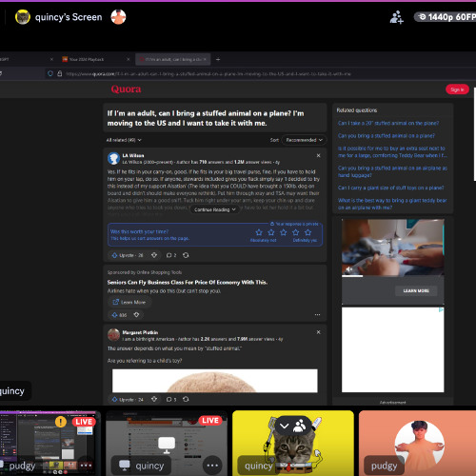
Task: Click the tracking protection shield icon
Action: pyautogui.click(x=50, y=73)
